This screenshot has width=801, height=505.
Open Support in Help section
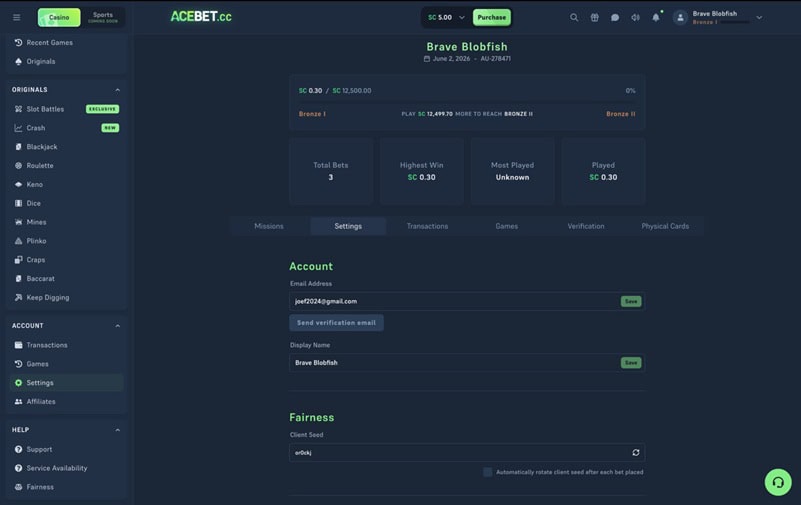[66, 449]
